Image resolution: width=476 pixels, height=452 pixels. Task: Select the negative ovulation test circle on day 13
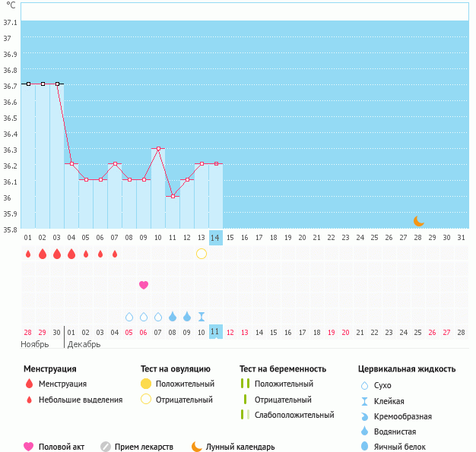202,254
